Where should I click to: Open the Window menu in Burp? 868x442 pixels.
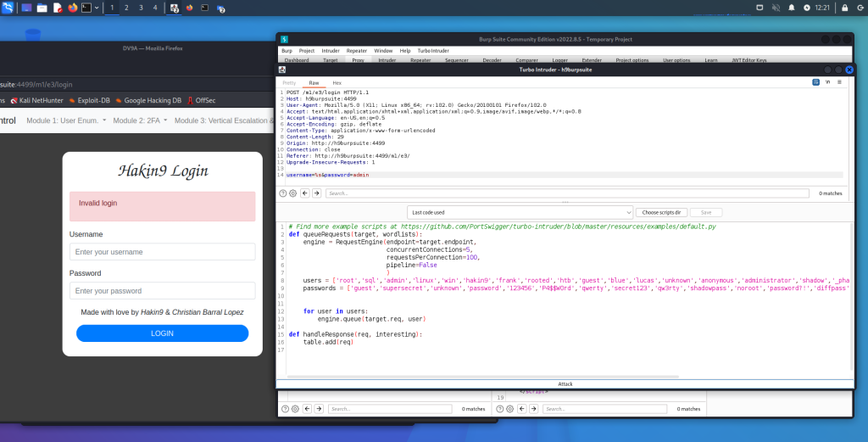pyautogui.click(x=383, y=50)
